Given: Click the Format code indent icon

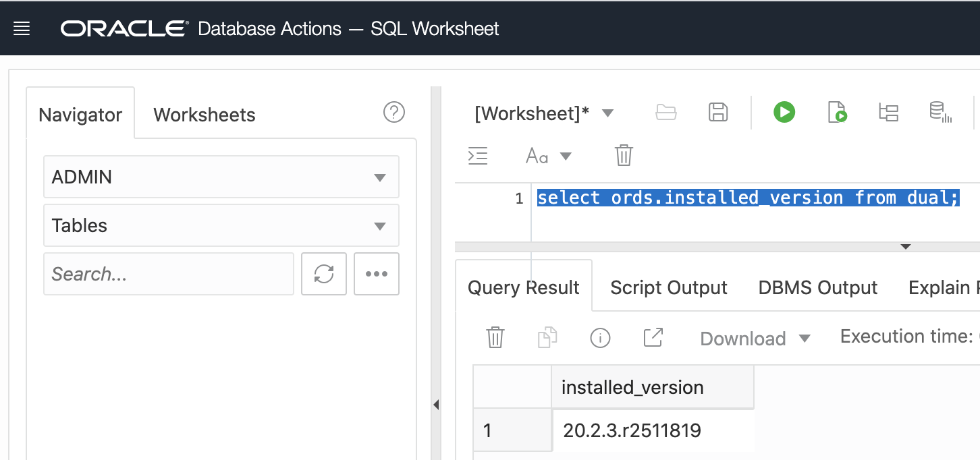Looking at the screenshot, I should [x=478, y=156].
